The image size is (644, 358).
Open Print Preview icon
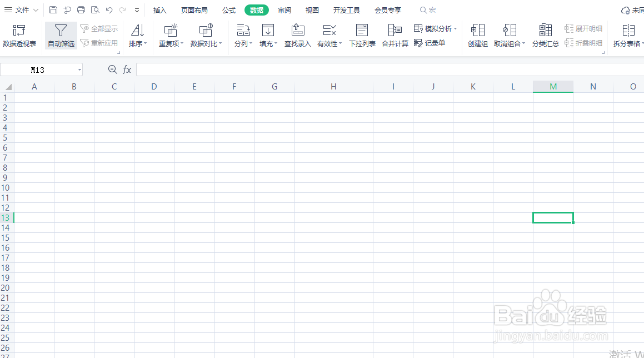[95, 10]
